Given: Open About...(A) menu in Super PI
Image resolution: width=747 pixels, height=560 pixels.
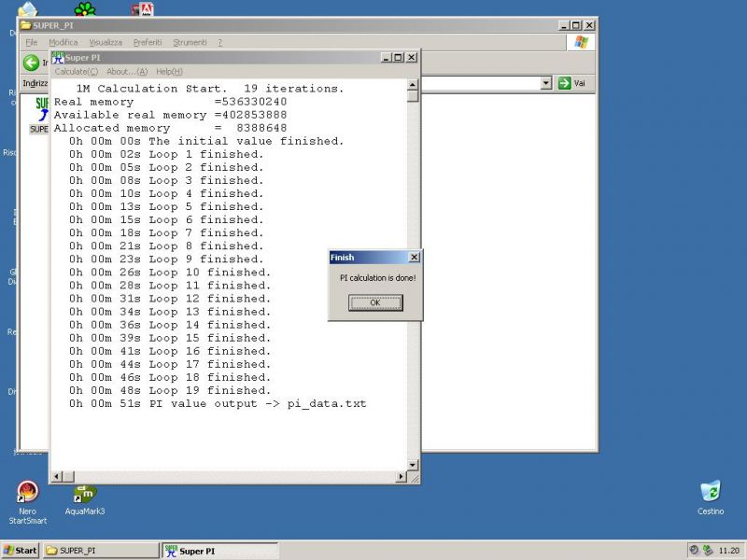Looking at the screenshot, I should 127,72.
